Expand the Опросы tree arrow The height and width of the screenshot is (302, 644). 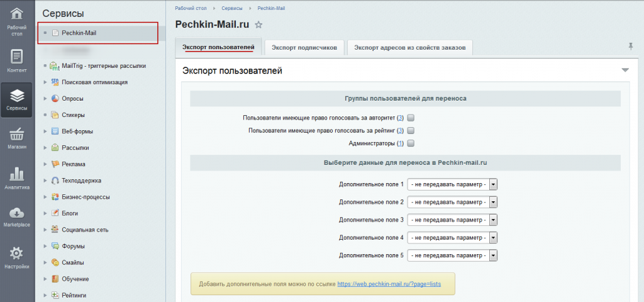(45, 99)
